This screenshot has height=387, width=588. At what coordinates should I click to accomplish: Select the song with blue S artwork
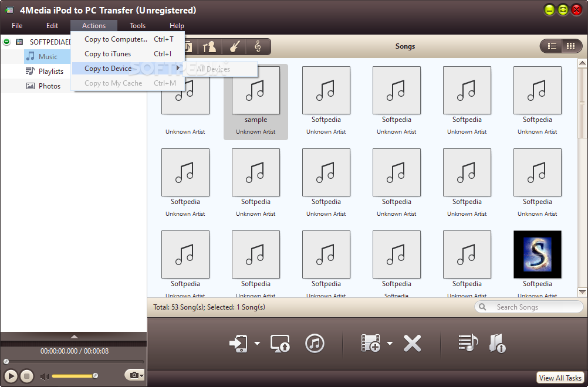(x=538, y=254)
